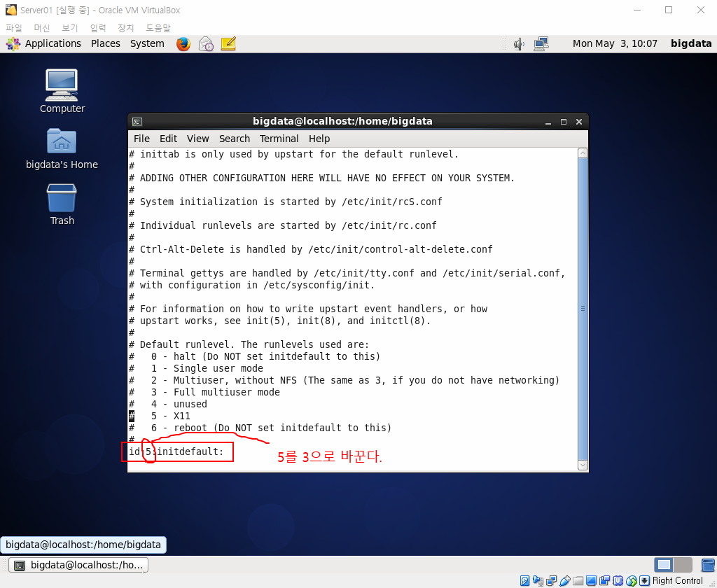Maximize the terminal window
The width and height of the screenshot is (717, 588).
tap(564, 122)
